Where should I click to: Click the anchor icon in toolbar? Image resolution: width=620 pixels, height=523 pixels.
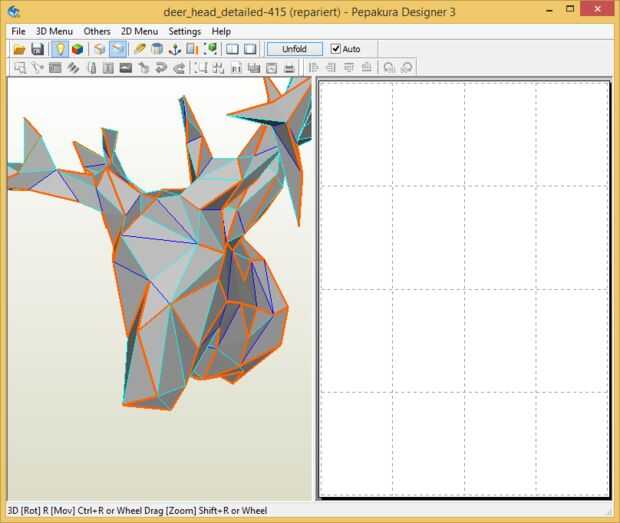point(174,49)
